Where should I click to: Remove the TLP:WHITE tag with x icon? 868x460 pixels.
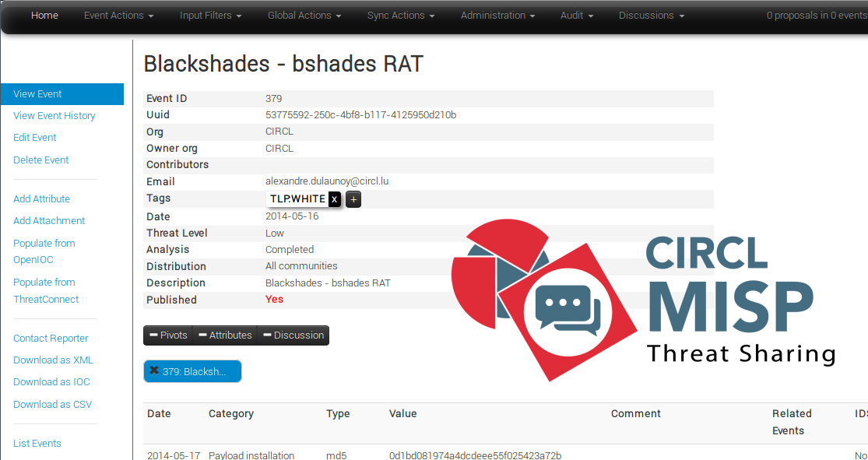click(335, 199)
